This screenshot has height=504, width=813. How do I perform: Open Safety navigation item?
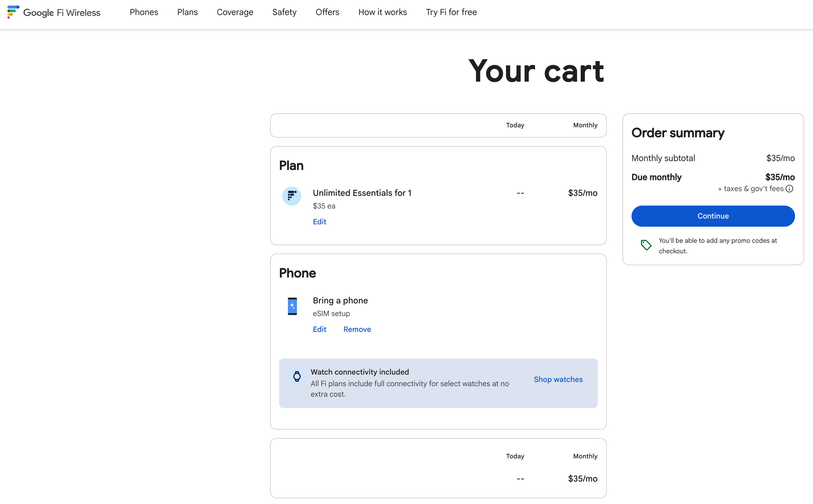(x=284, y=12)
